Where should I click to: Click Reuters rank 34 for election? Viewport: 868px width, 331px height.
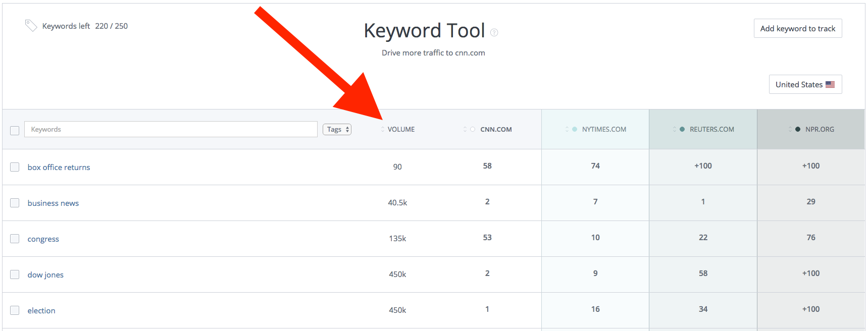(x=703, y=309)
